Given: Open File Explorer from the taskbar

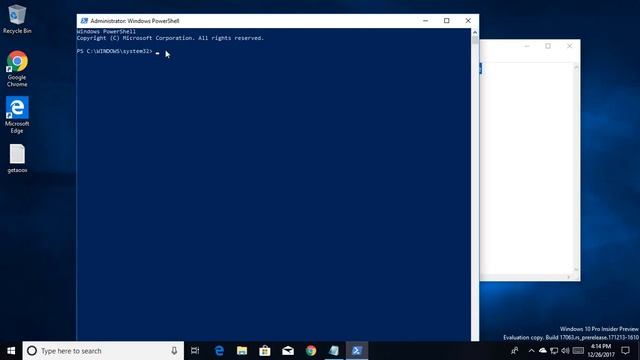Looking at the screenshot, I should click(242, 351).
